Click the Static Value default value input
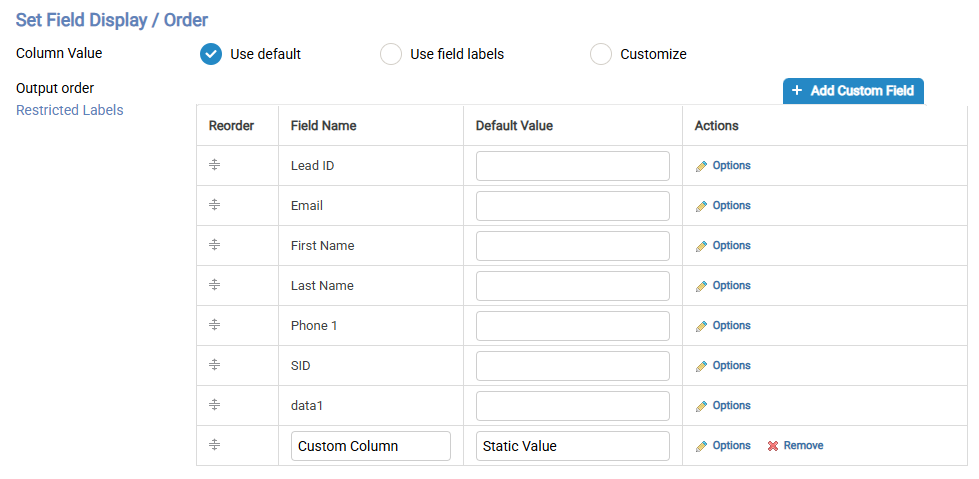Screen dimensions: 979x479 tap(573, 446)
